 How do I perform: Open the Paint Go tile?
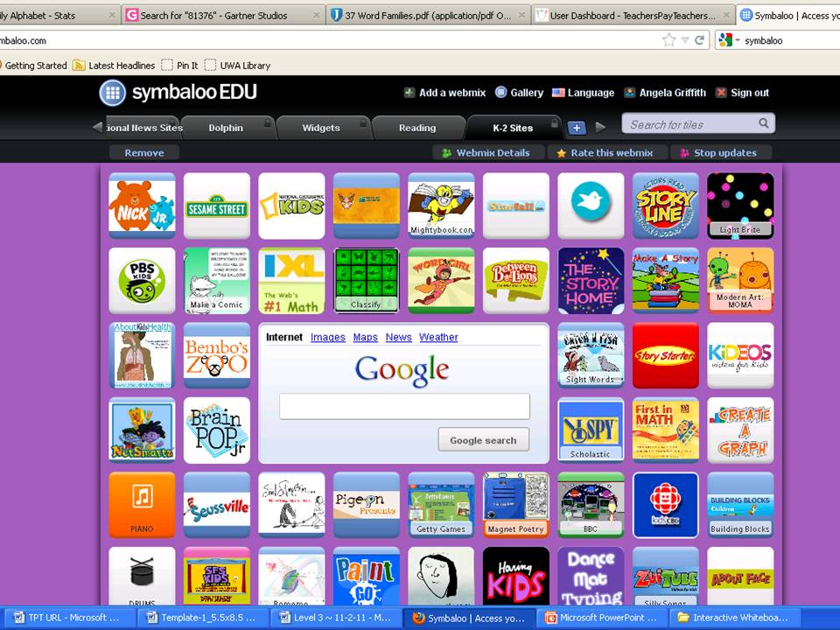367,577
